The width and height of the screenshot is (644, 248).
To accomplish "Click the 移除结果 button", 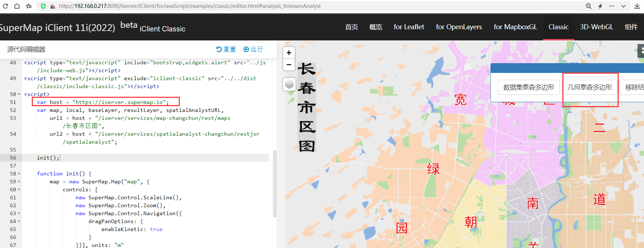I will pos(632,87).
